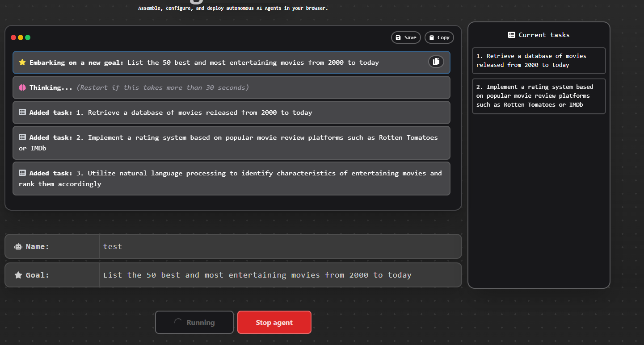This screenshot has height=345, width=644.
Task: Click the Save button
Action: tap(406, 37)
